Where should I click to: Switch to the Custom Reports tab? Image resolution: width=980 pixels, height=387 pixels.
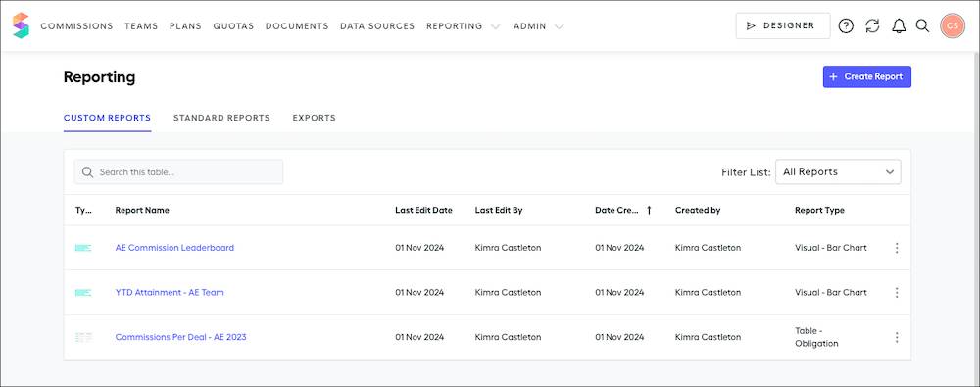[x=107, y=118]
